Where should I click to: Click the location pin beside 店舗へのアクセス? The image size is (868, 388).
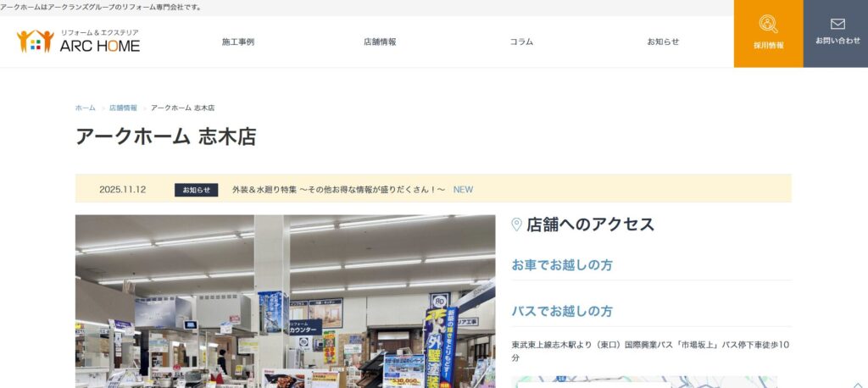coord(516,224)
